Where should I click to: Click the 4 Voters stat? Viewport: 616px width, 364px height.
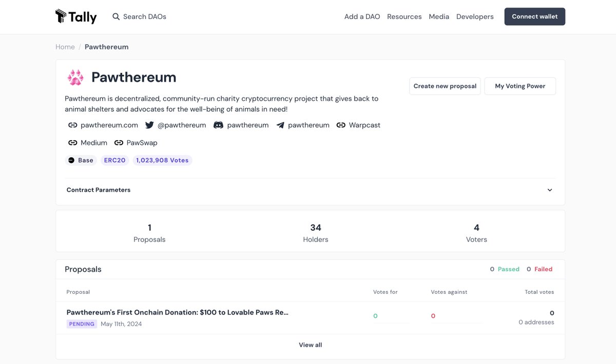[476, 233]
